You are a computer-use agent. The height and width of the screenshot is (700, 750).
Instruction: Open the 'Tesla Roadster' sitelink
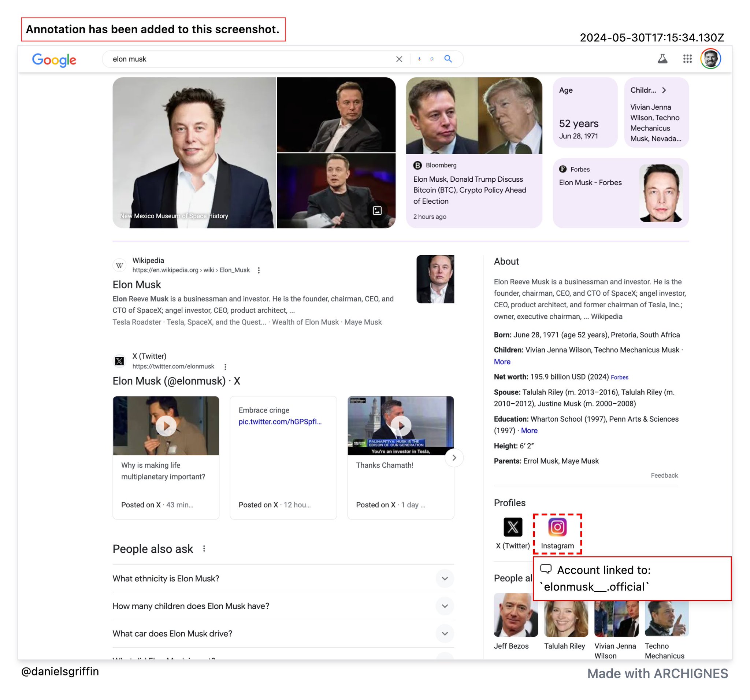[x=137, y=322]
